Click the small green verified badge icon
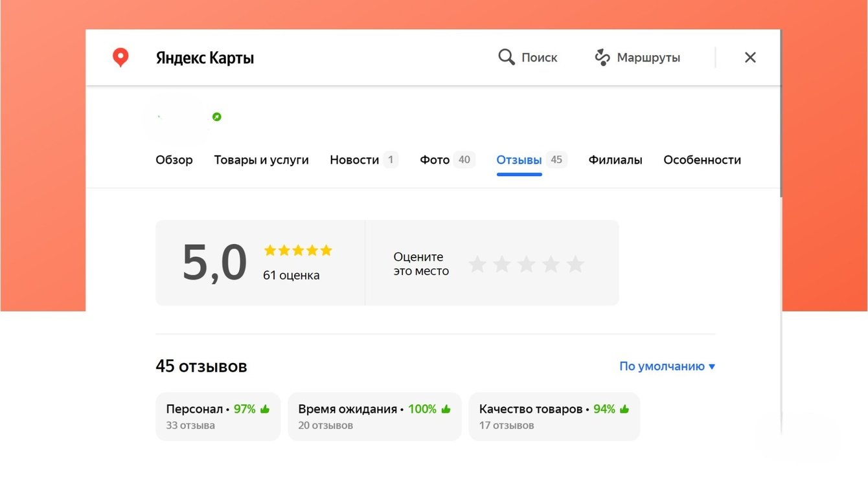Viewport: 868px width, 488px height. [217, 116]
